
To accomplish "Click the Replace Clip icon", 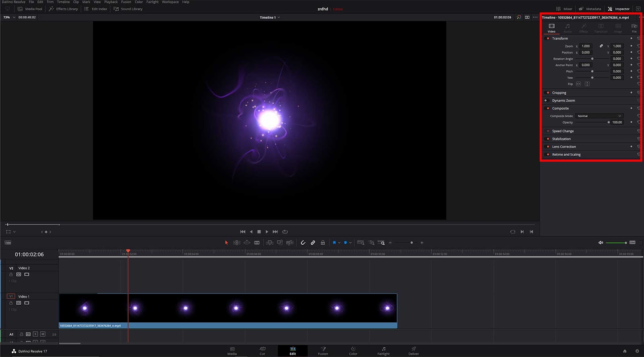I will pyautogui.click(x=289, y=243).
